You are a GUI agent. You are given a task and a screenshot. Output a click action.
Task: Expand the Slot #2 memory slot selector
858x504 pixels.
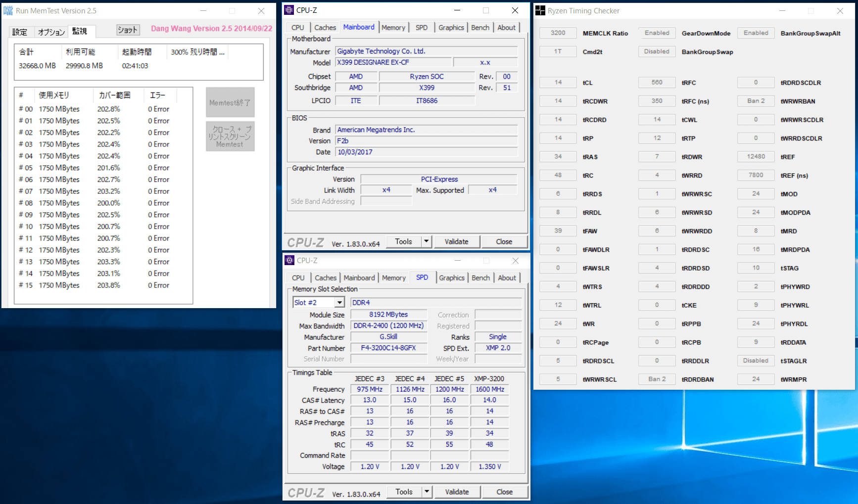[339, 302]
